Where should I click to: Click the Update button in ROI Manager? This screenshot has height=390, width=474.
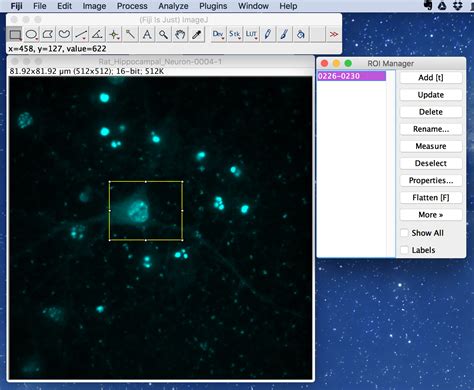[x=431, y=95]
